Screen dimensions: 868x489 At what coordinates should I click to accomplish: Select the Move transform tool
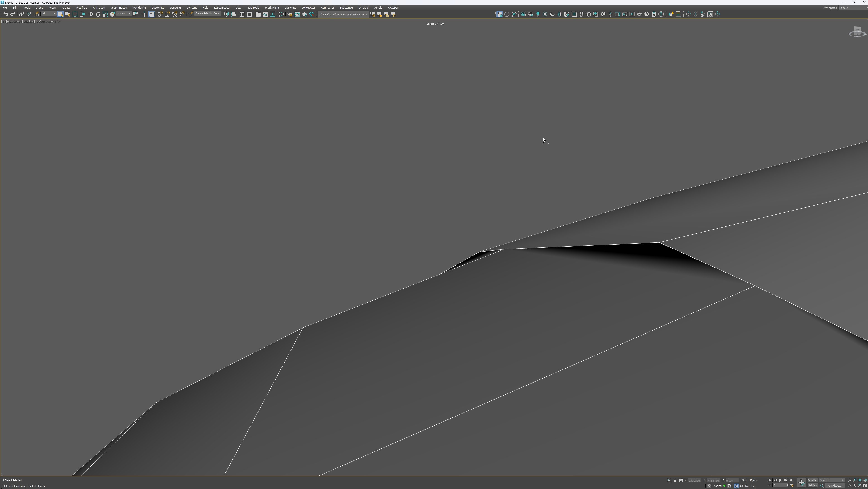tap(91, 14)
